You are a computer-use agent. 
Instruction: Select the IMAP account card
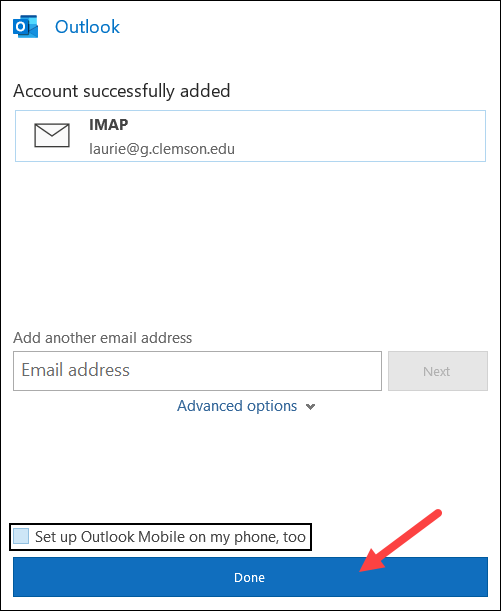click(x=250, y=136)
